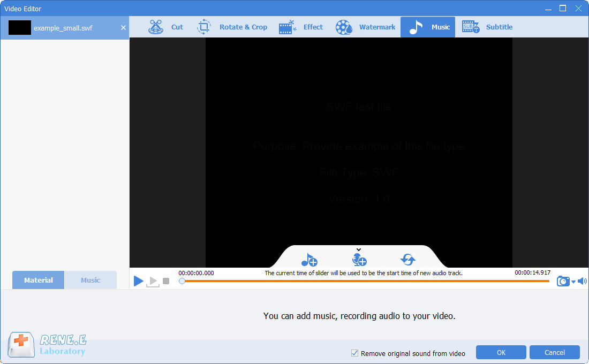Go to the Watermark tab
The image size is (589, 364).
tap(365, 27)
